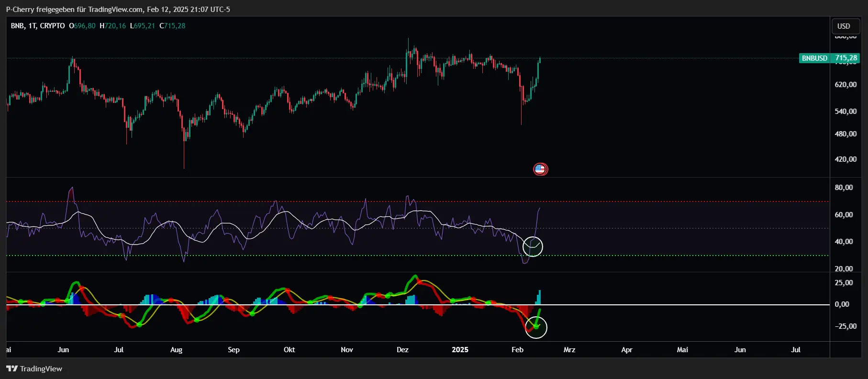Click the US flag economic event icon
Viewport: 868px width, 379px height.
tap(540, 169)
